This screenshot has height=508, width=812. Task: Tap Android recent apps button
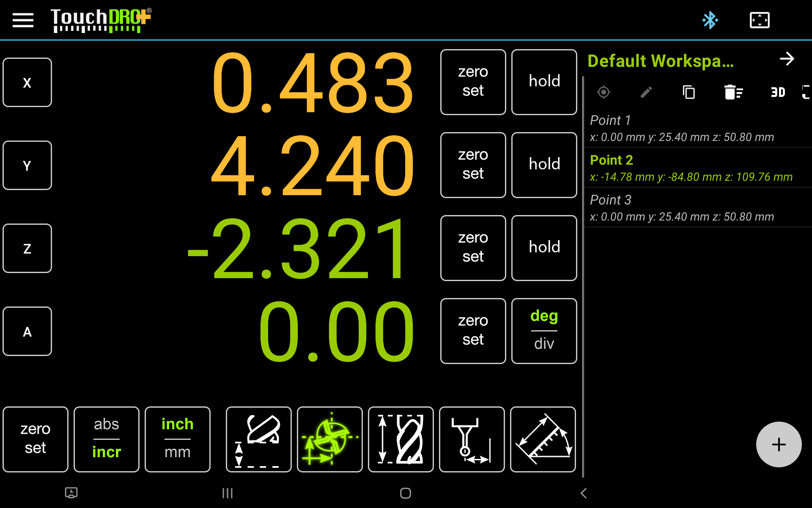[x=228, y=493]
